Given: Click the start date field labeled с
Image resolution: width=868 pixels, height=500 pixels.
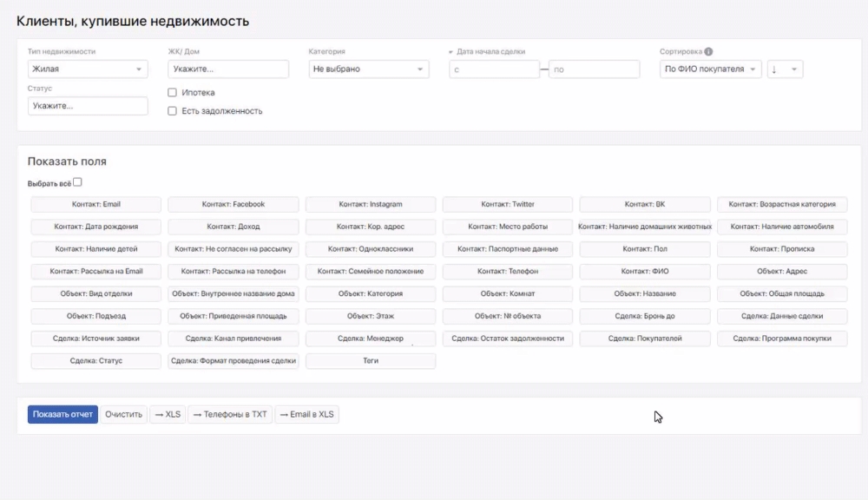Looking at the screenshot, I should [x=494, y=69].
